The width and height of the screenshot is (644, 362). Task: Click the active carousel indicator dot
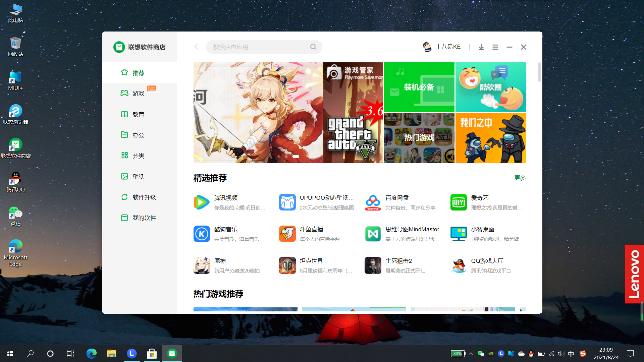click(x=296, y=157)
